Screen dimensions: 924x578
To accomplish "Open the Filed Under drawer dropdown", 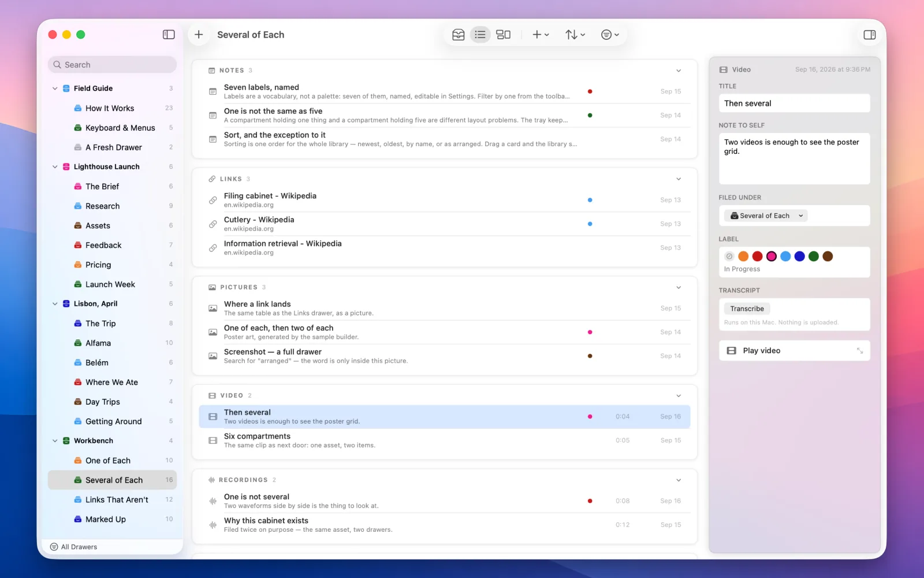I will [766, 216].
